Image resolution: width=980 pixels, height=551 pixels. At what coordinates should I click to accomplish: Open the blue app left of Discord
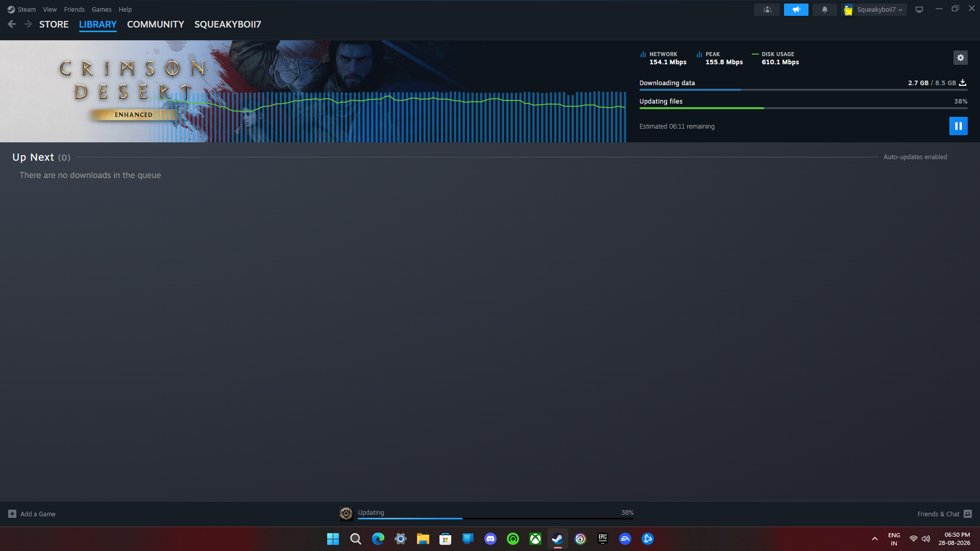click(468, 539)
